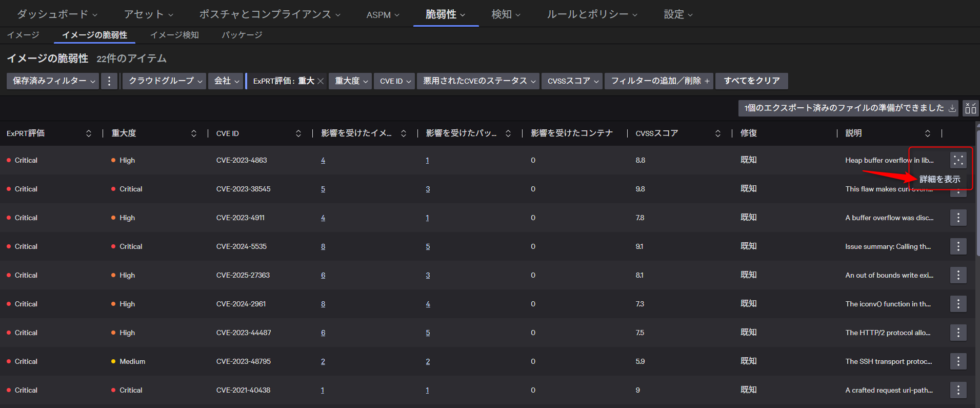Open affected packages count 1 for CVE-2021-40438

point(427,390)
